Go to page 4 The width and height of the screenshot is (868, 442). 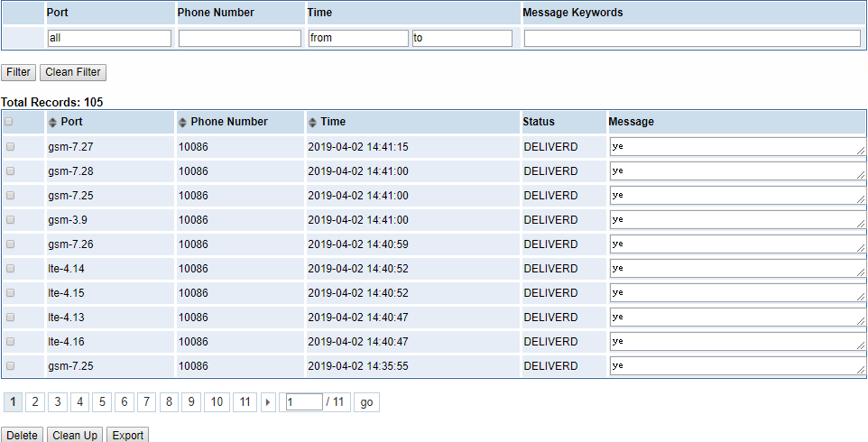click(x=79, y=402)
